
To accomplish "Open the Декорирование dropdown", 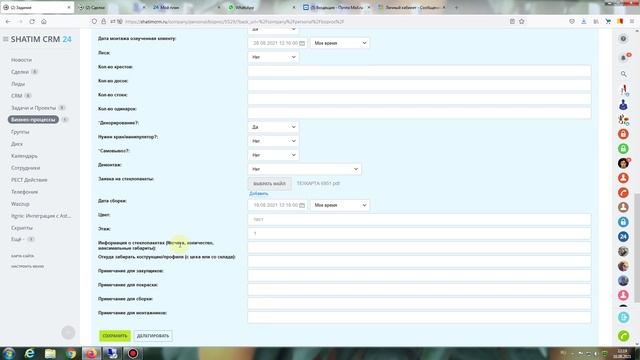I will tap(273, 127).
